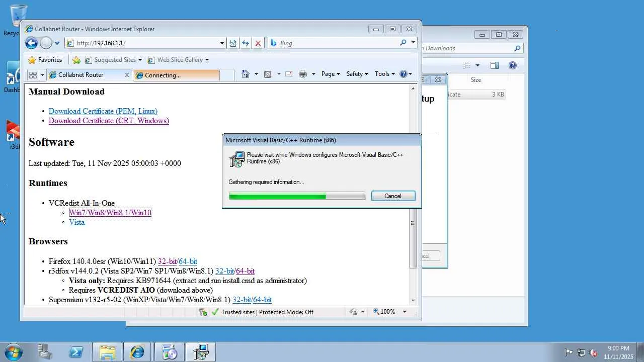Open the recent pages dropdown beside Forward
644x362 pixels.
(57, 43)
